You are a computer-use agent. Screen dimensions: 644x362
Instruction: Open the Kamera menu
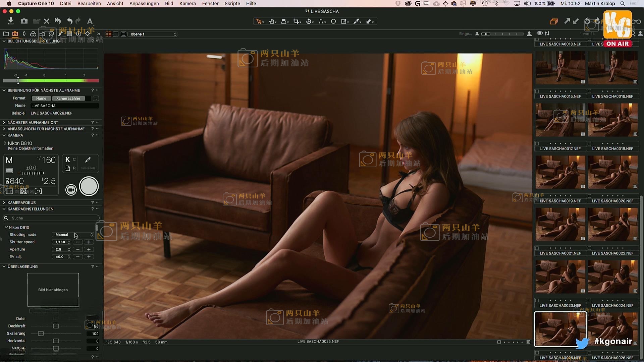[x=187, y=4]
